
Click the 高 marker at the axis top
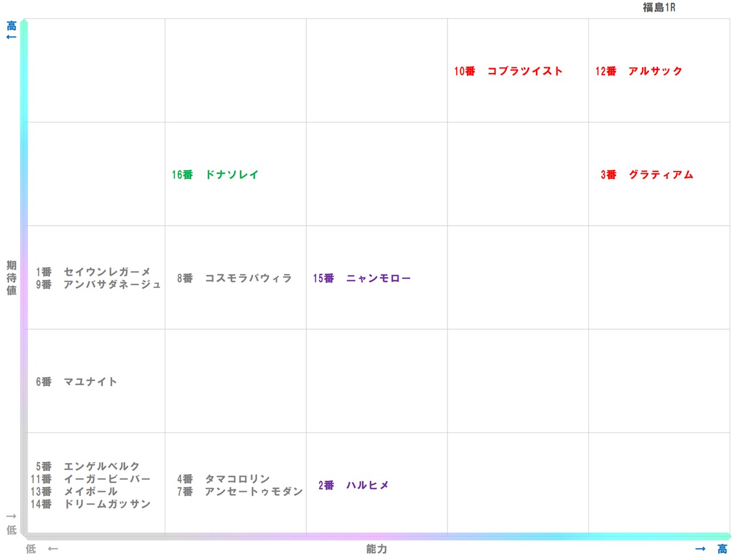(x=10, y=24)
